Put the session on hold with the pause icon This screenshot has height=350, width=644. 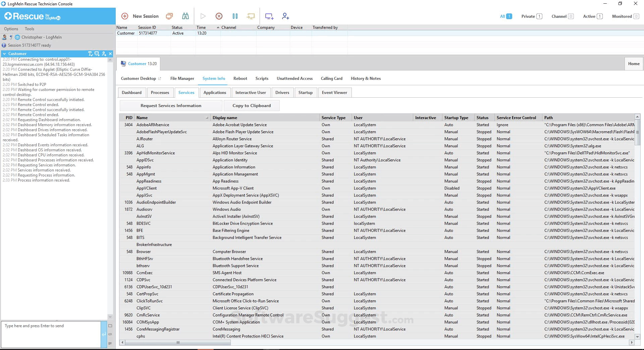click(x=235, y=16)
